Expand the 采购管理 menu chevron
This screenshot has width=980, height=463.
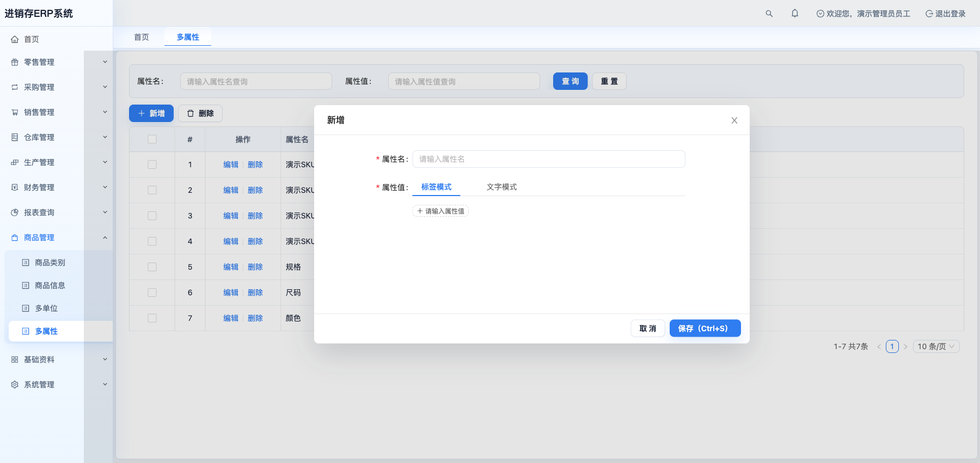pos(105,87)
